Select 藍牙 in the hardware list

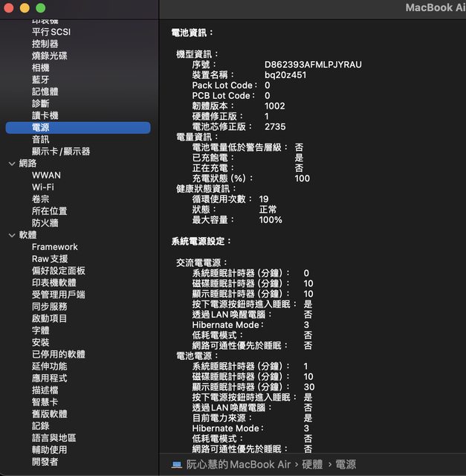coord(41,80)
